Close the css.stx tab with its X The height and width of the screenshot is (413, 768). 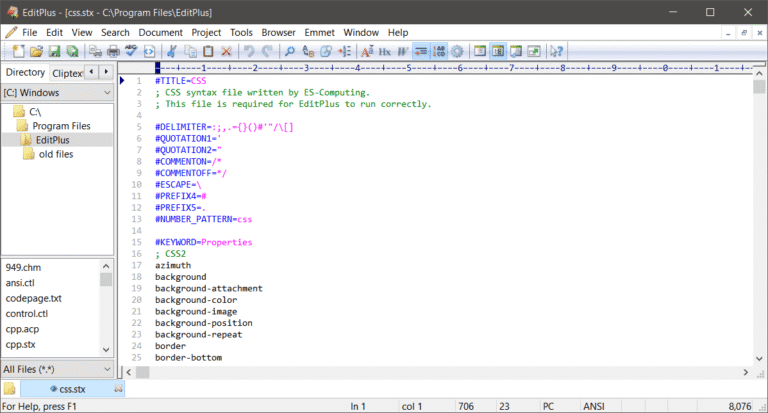(x=118, y=389)
